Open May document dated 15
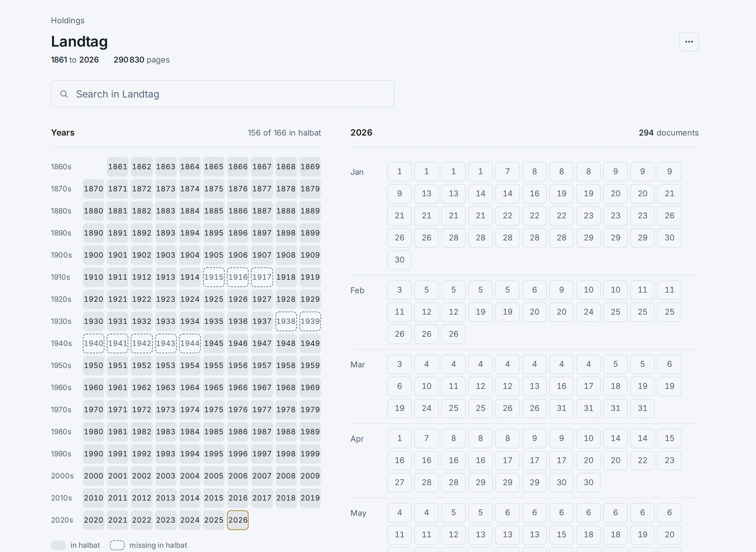 click(561, 534)
